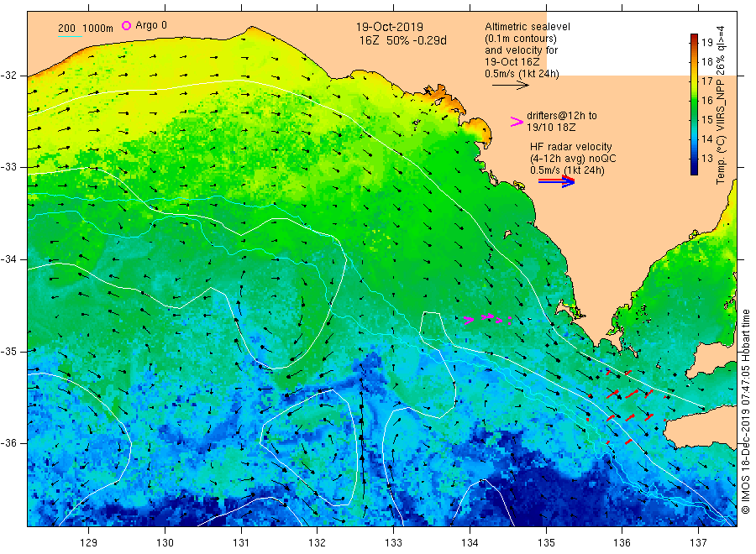Click "0.5m/s (1kt 24h)" under HF radar velocity
This screenshot has height=554, width=756.
pos(567,170)
